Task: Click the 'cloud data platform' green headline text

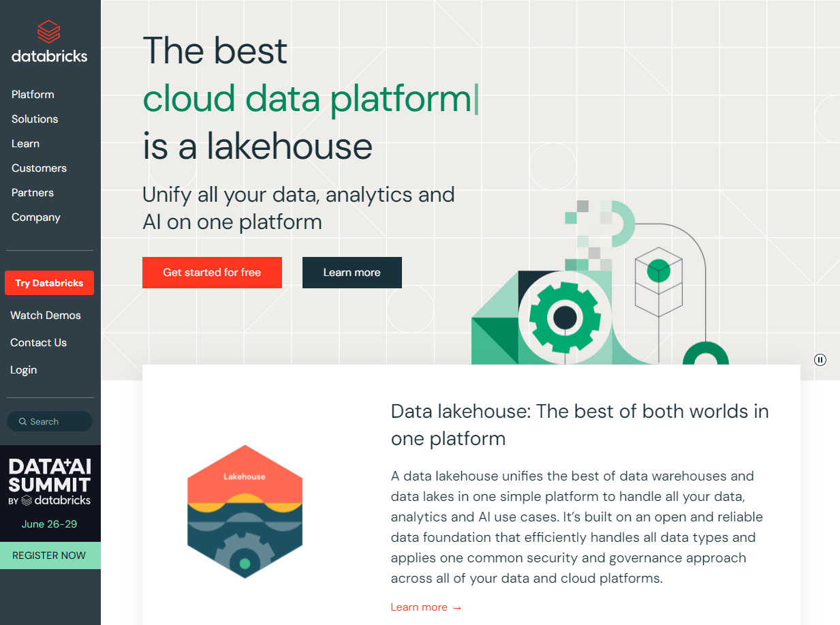Action: (x=308, y=99)
